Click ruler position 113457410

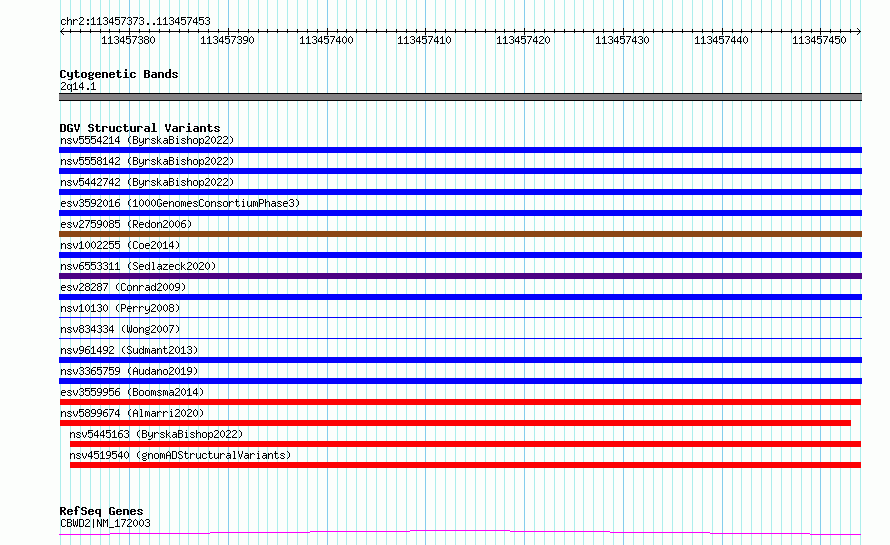point(425,40)
